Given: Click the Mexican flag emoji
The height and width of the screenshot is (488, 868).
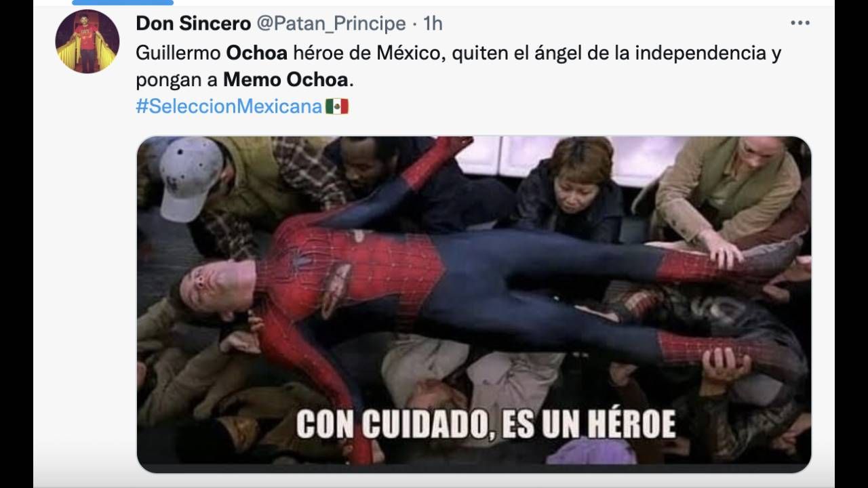Looking at the screenshot, I should 337,106.
